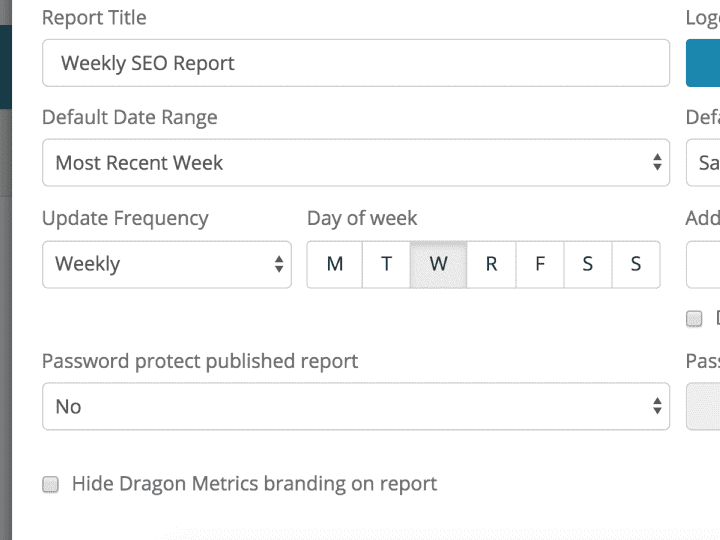Click the "Hide Dragon Metrics branding on report" label

(254, 484)
